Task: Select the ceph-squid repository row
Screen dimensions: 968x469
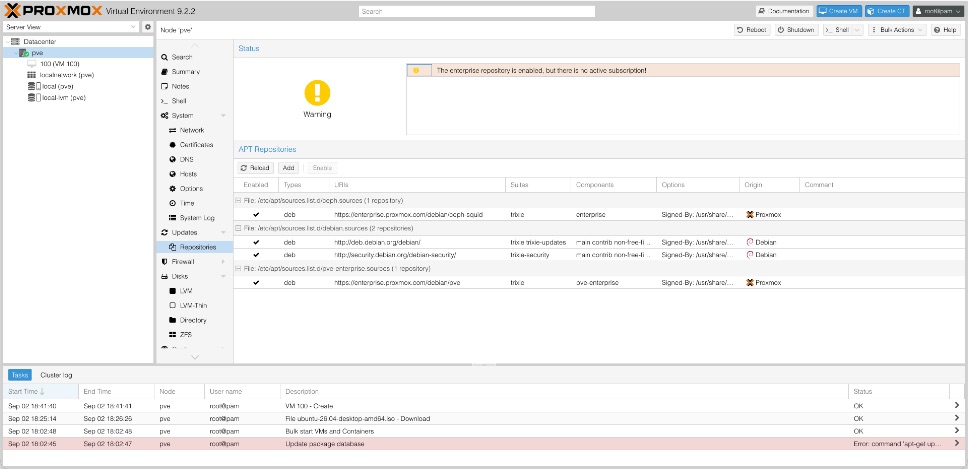Action: tap(600, 215)
